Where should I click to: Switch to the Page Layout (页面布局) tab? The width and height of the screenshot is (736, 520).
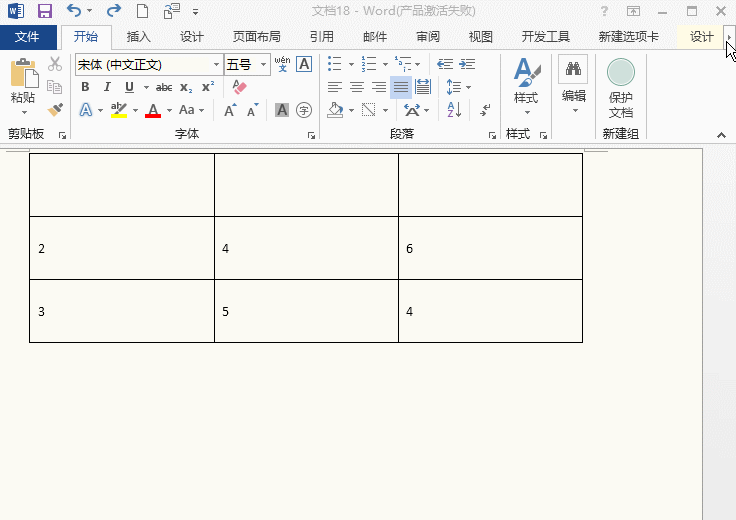256,37
